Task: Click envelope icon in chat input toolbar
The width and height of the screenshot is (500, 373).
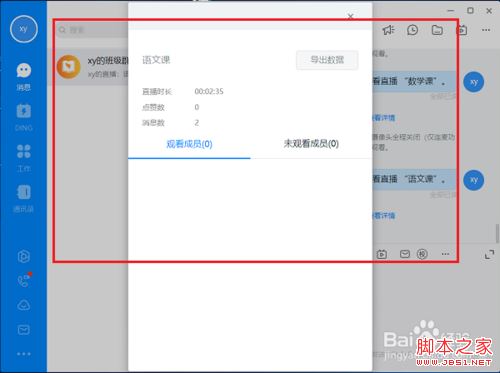Action: (405, 254)
